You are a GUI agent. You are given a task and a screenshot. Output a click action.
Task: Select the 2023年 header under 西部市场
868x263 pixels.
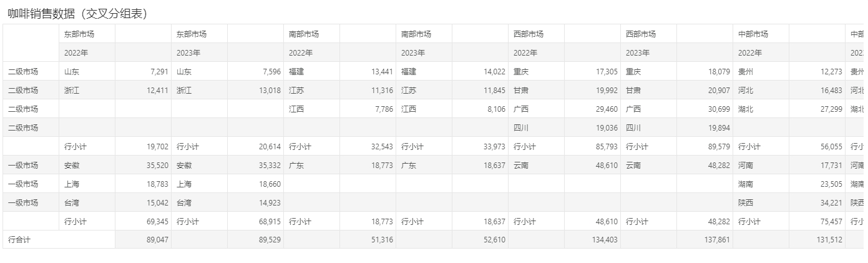tap(649, 52)
